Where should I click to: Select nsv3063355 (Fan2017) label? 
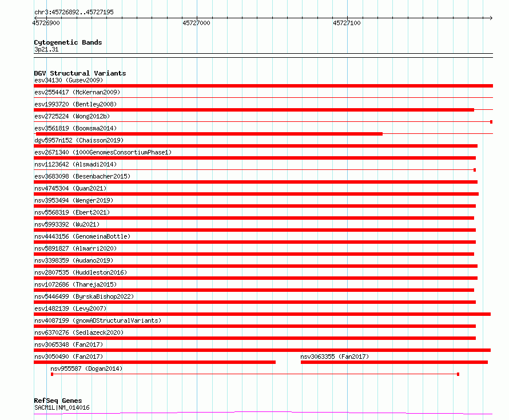click(335, 356)
